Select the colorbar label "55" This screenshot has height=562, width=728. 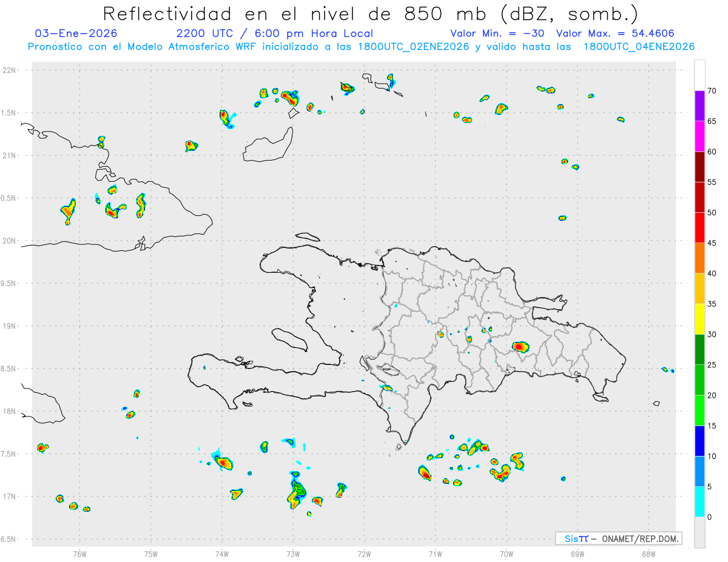pyautogui.click(x=712, y=182)
